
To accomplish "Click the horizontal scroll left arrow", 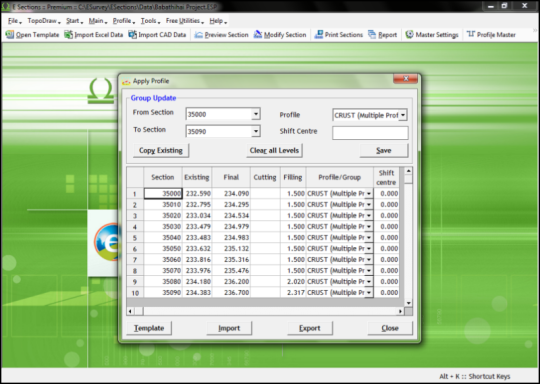I will pyautogui.click(x=130, y=311).
